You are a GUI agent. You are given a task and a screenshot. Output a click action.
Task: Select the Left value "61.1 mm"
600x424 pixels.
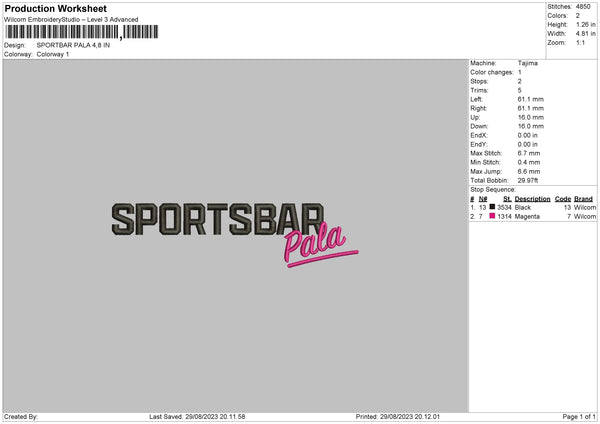point(531,99)
